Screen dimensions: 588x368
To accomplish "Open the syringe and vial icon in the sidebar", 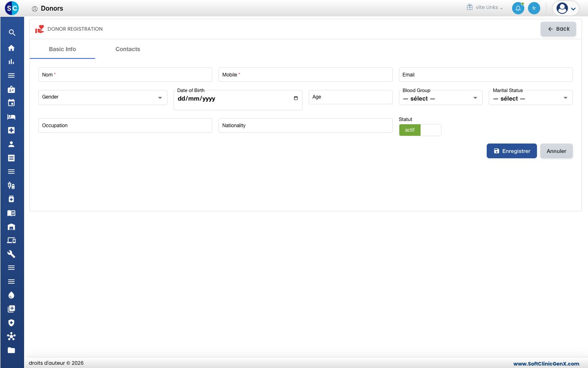I will point(11,185).
